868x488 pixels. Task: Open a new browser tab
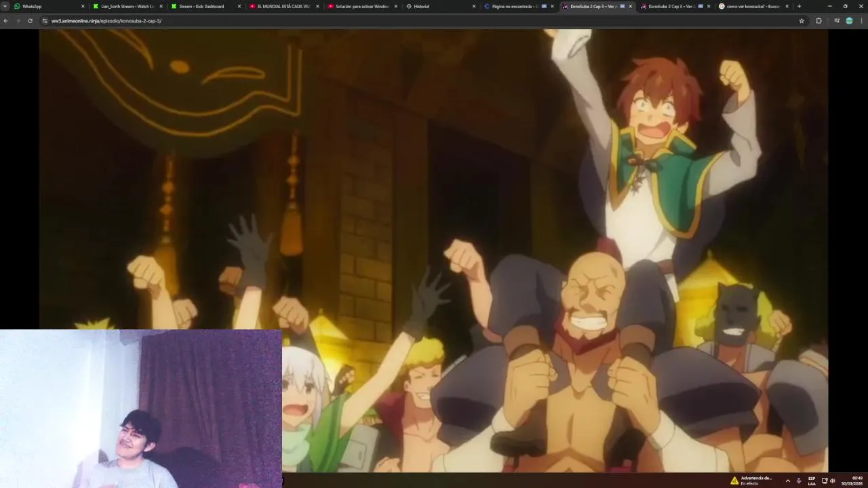[799, 6]
